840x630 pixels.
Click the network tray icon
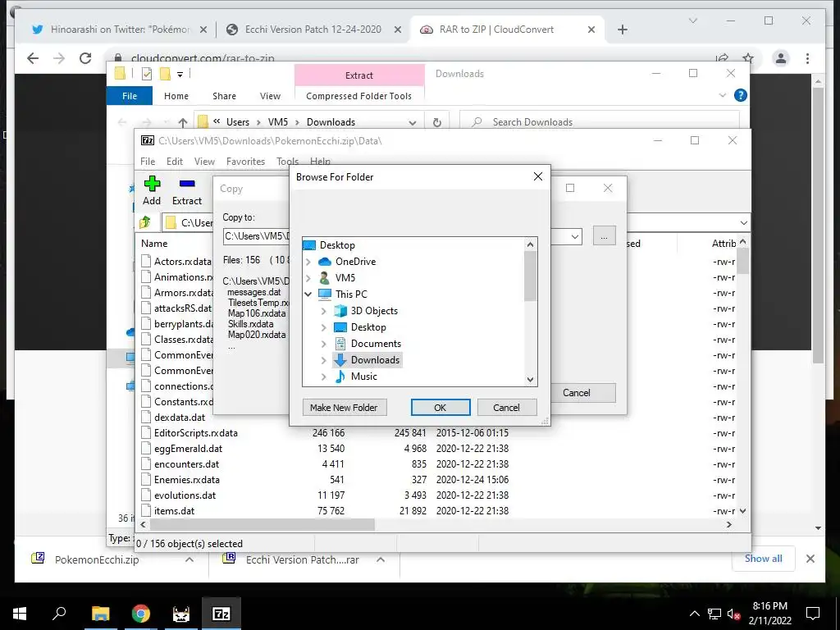click(714, 614)
